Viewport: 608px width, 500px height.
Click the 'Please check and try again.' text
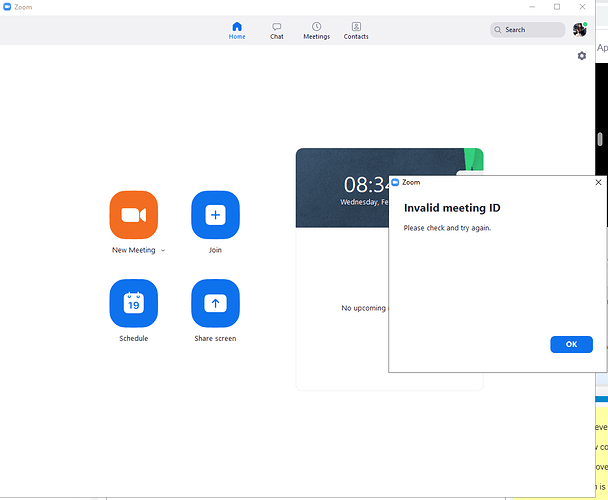click(447, 228)
